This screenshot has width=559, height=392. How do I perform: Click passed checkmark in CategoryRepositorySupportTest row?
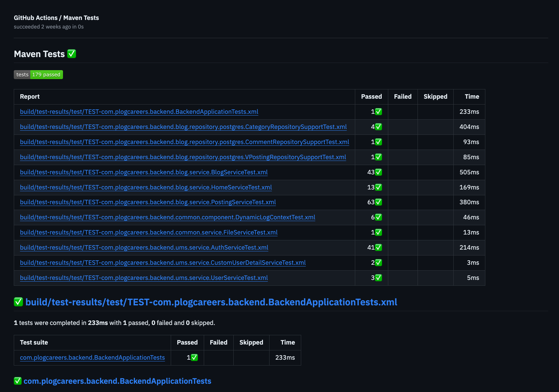(x=378, y=127)
